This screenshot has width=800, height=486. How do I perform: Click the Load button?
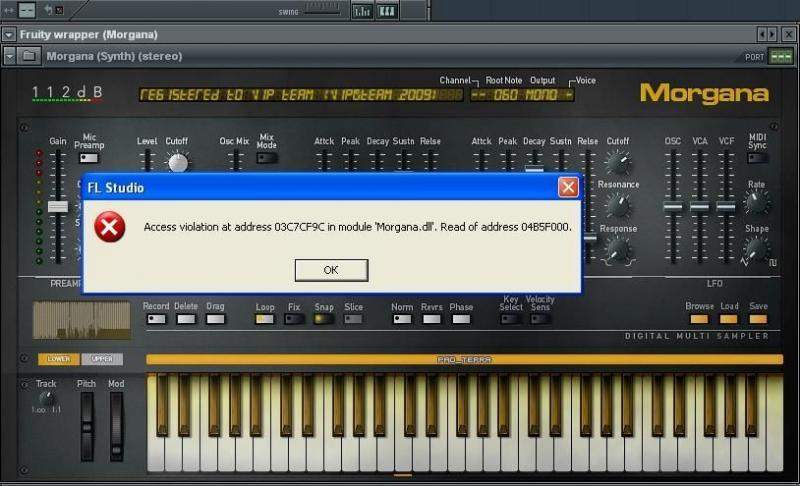729,319
